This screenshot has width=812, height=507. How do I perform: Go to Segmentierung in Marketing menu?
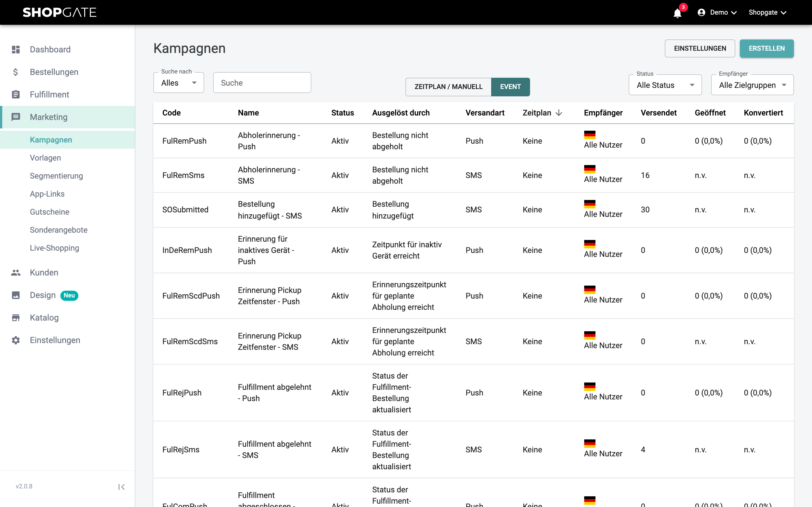(x=56, y=176)
